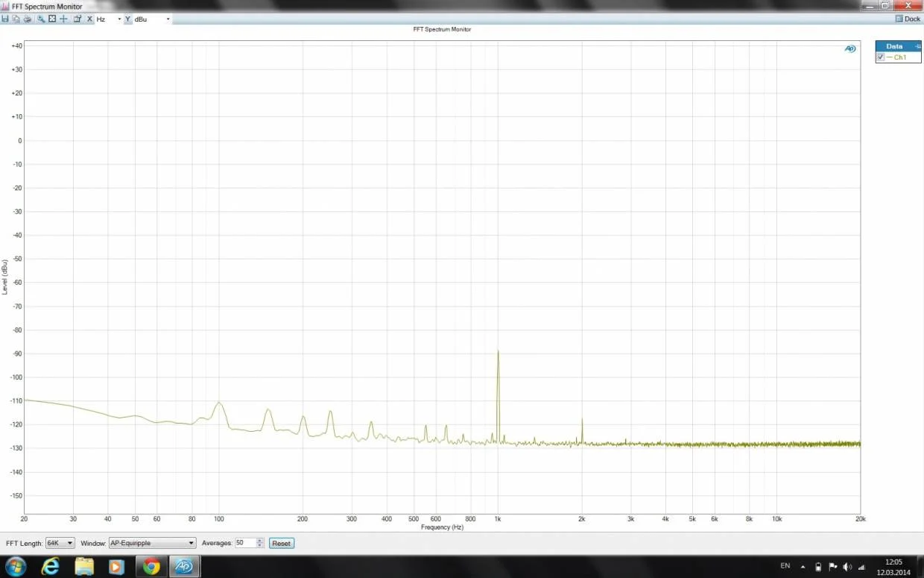Open the Window AP-Equiripple dropdown
Screen dimensions: 924x578
pyautogui.click(x=152, y=543)
